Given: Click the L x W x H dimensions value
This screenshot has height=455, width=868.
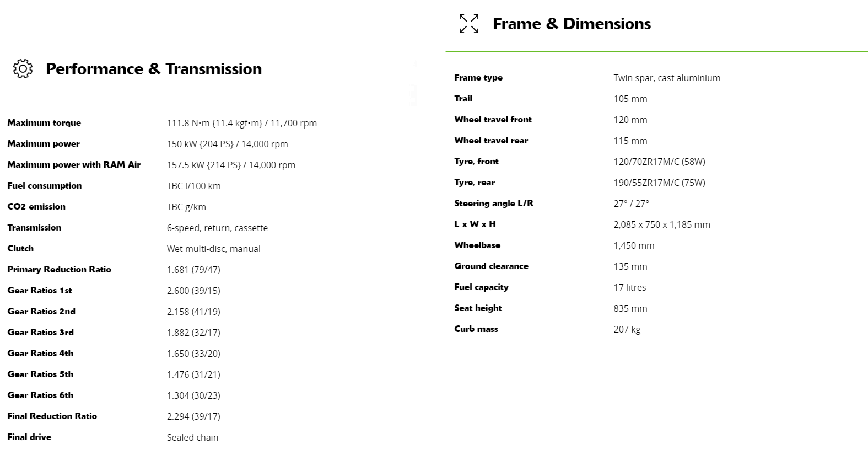Looking at the screenshot, I should click(661, 224).
